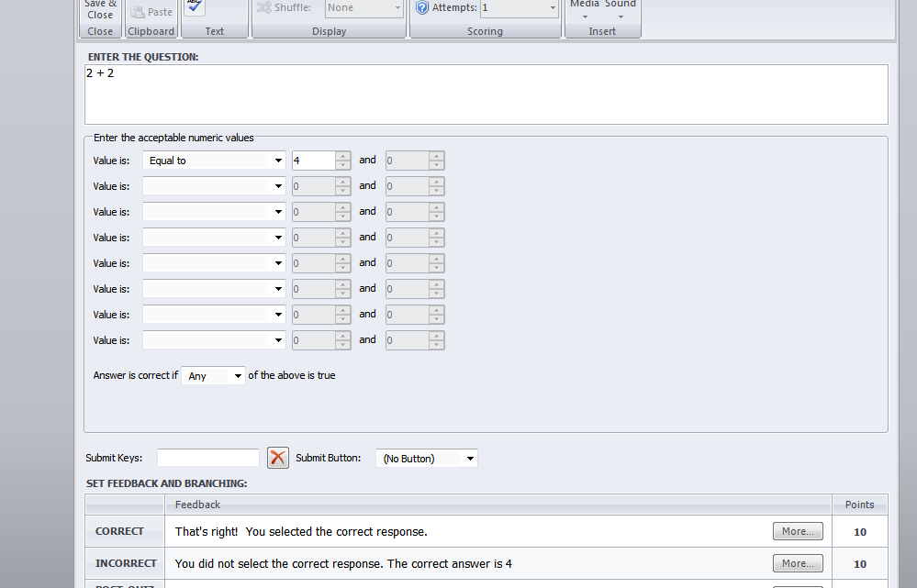The height and width of the screenshot is (588, 917).
Task: Increase the value 4 with its up arrow
Action: click(x=342, y=156)
